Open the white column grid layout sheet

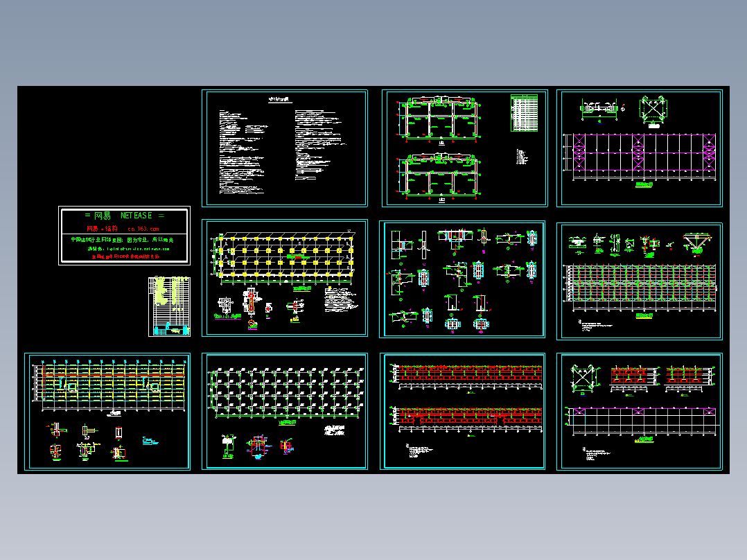click(x=284, y=411)
